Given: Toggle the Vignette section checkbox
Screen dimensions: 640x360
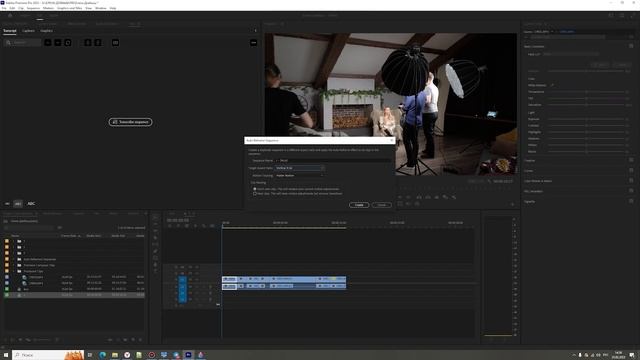Looking at the screenshot, I should (x=631, y=201).
